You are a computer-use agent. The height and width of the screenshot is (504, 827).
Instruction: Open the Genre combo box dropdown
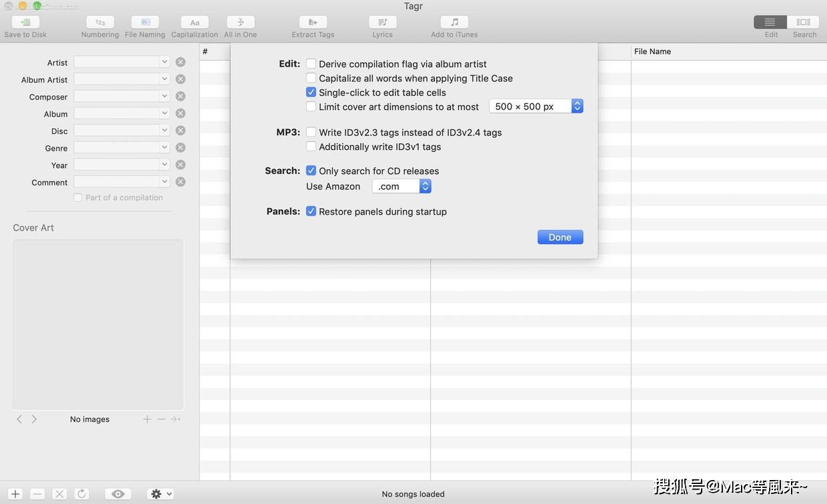click(x=164, y=147)
